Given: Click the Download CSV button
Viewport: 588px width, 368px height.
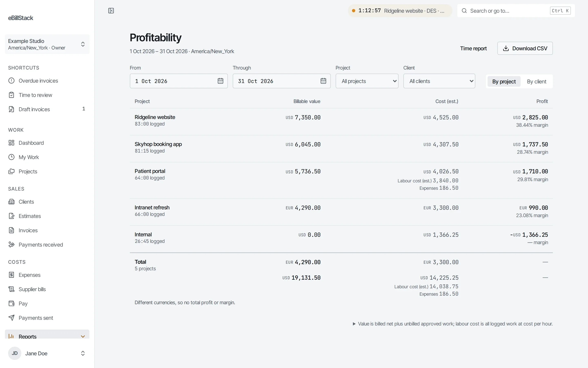Looking at the screenshot, I should [525, 48].
